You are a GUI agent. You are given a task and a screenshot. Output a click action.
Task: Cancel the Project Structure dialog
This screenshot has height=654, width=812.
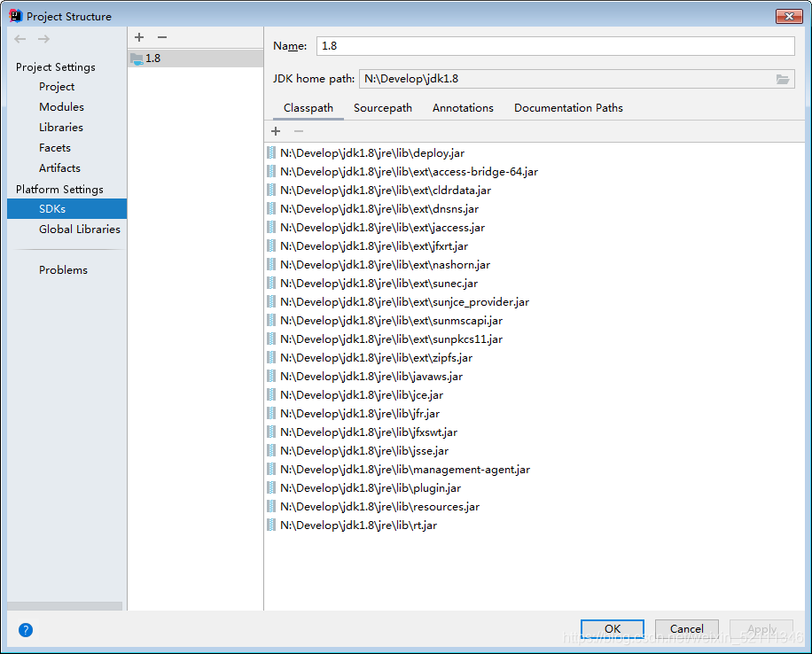[x=687, y=628]
